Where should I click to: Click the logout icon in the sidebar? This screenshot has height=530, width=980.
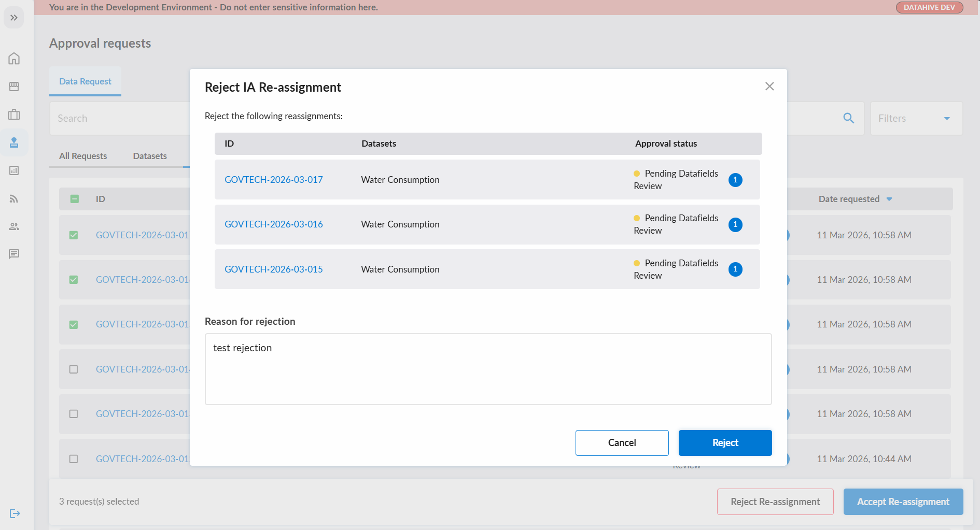pos(15,513)
